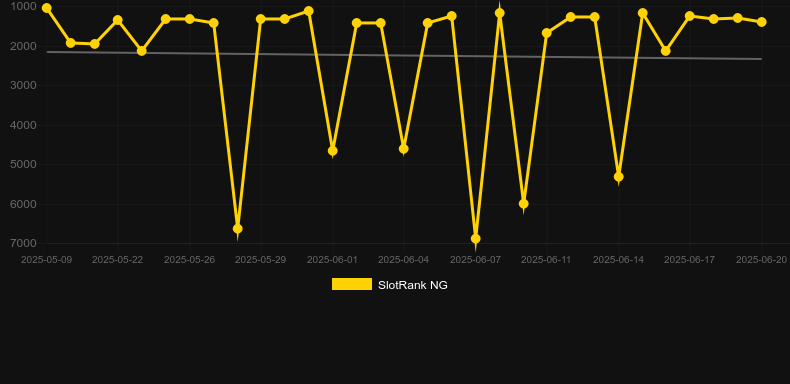Click the gray trend line

pos(403,55)
